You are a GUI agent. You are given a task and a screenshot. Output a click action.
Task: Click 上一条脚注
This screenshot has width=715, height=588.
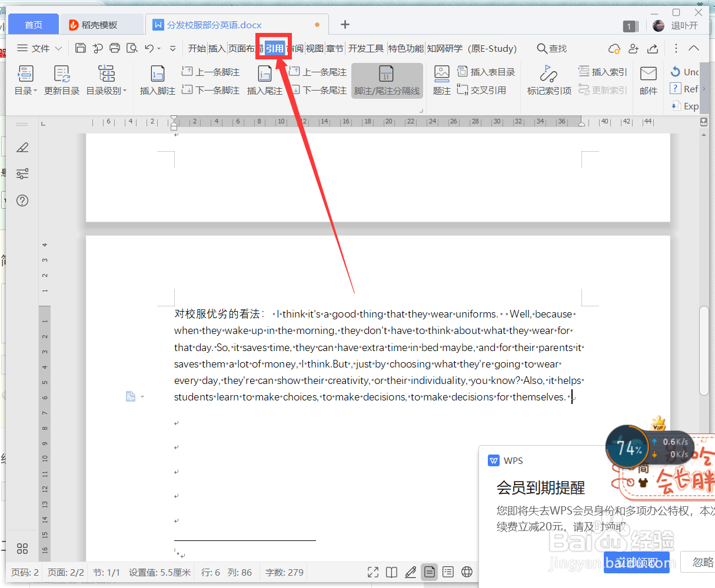click(211, 72)
